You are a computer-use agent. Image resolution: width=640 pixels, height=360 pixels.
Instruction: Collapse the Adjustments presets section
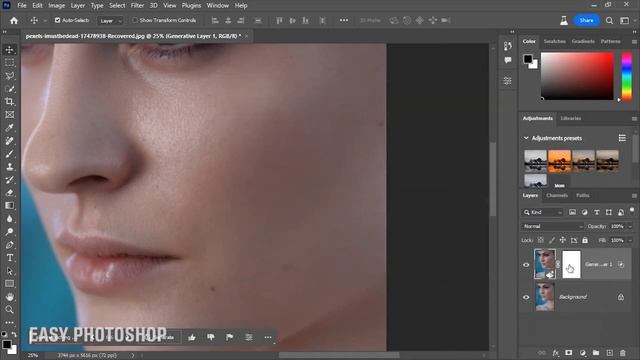pos(526,138)
